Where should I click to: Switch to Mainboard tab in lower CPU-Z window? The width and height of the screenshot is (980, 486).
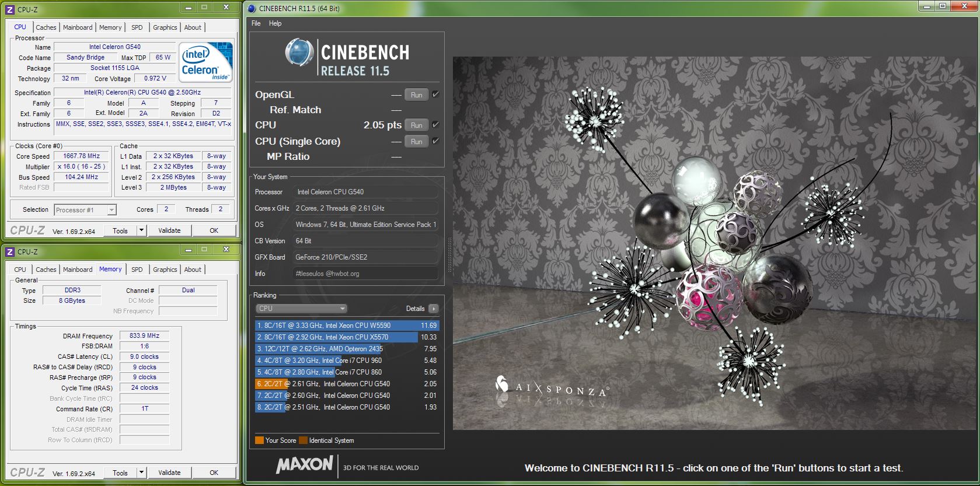click(78, 270)
